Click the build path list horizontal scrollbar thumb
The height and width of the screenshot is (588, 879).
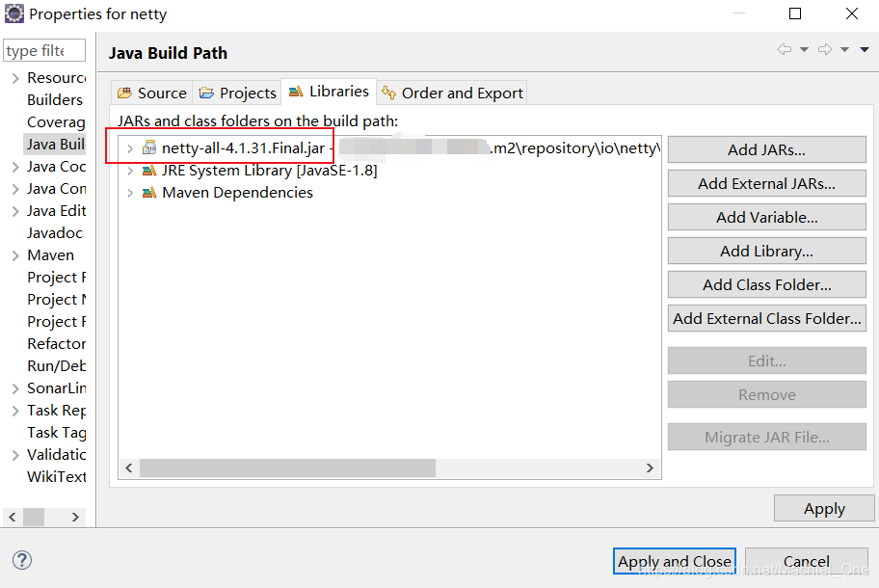[x=287, y=468]
